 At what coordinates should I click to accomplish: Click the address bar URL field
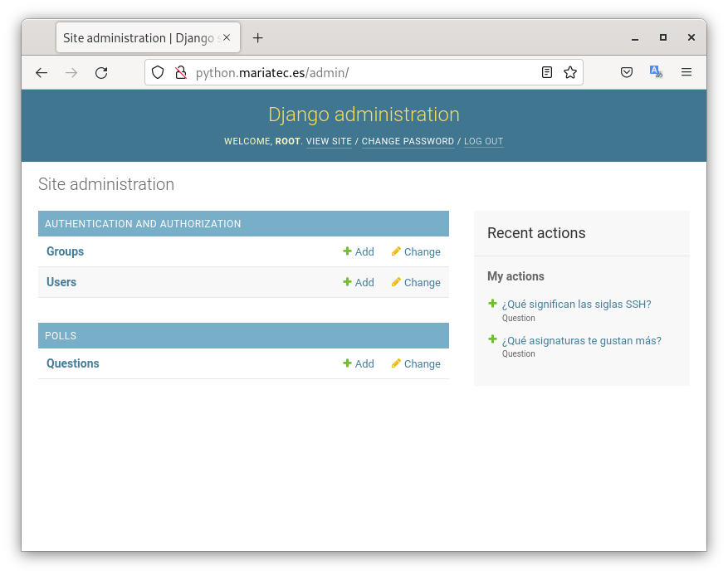tap(357, 73)
